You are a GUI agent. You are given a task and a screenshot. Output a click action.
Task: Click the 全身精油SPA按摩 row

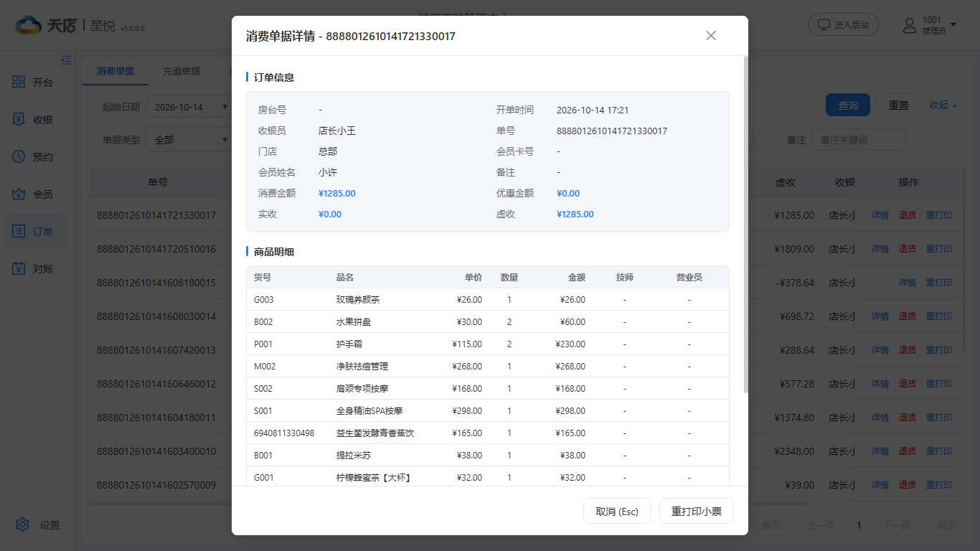click(x=487, y=410)
